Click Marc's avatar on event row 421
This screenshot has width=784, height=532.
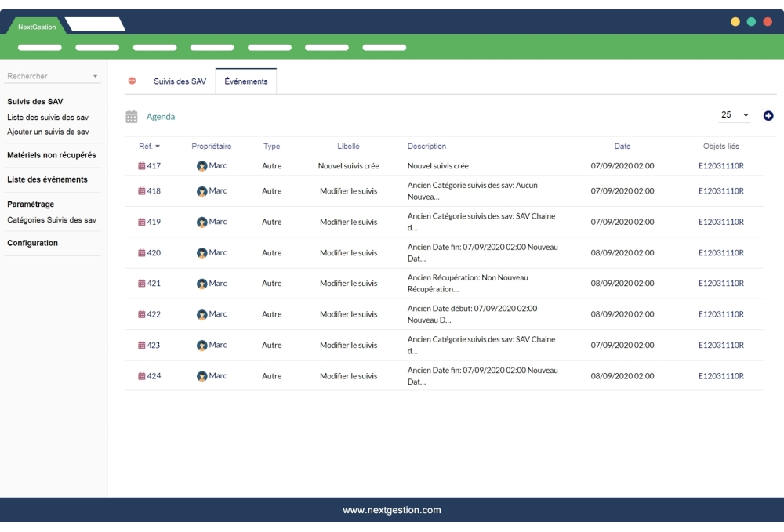[201, 283]
